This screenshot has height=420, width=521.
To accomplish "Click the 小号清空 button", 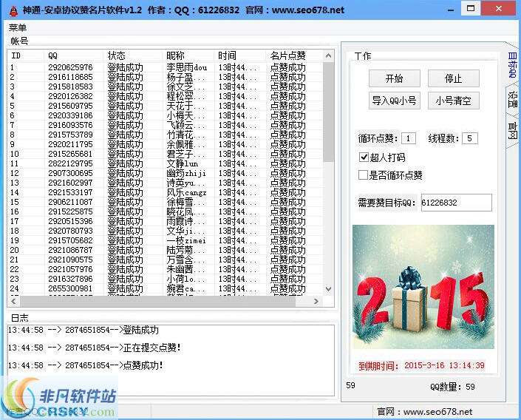I will click(453, 101).
